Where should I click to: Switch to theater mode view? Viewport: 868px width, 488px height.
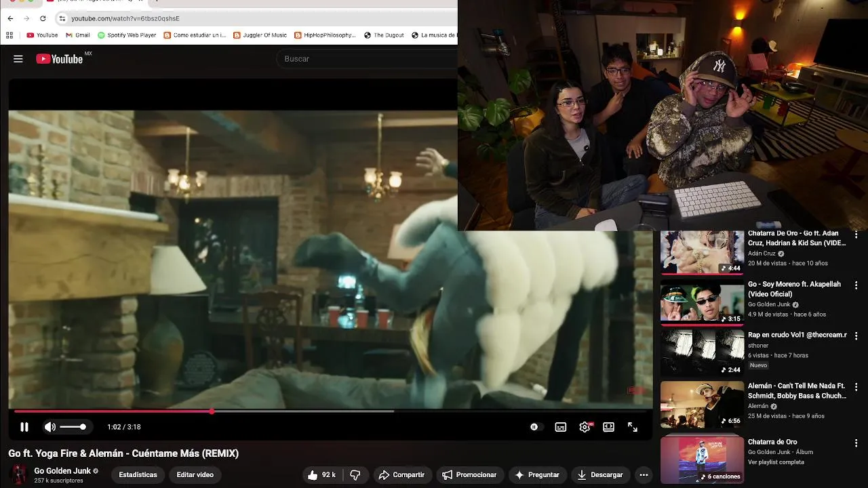[609, 427]
